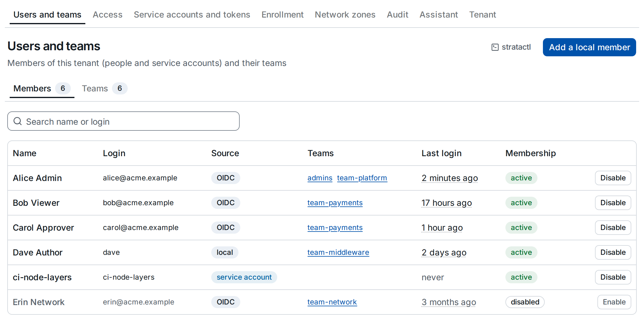Click the 'disabled' membership badge
Viewport: 644px width, 319px height.
tap(525, 302)
